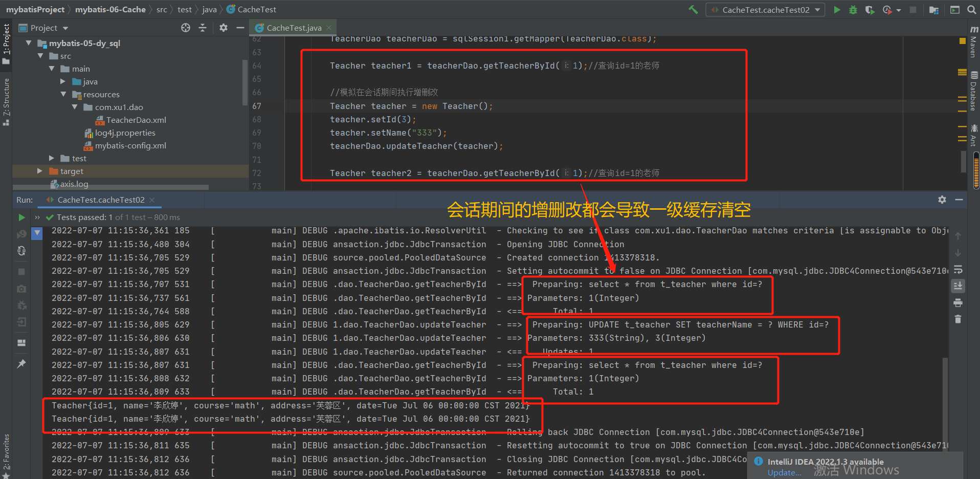Open the Maven tool window tab
Image resolution: width=980 pixels, height=479 pixels.
974,42
